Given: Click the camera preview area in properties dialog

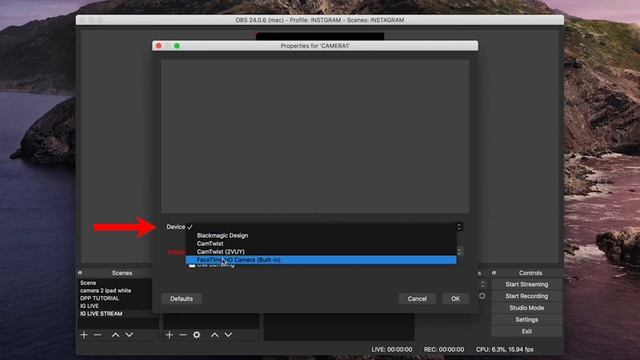Looking at the screenshot, I should point(315,136).
